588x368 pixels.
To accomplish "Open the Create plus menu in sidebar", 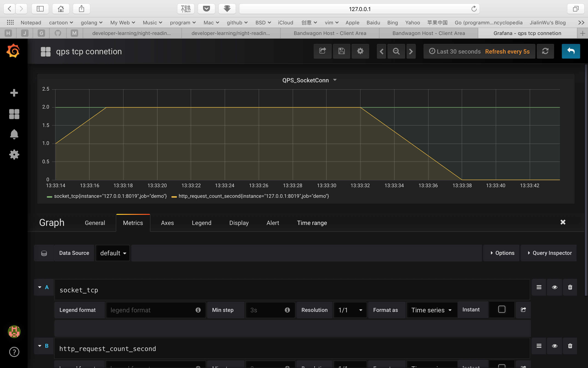I will (x=14, y=92).
